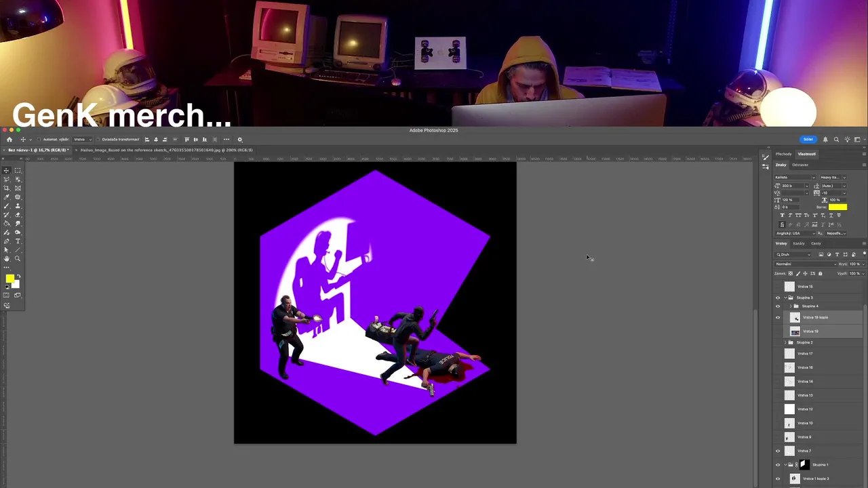Select the Hand tool
This screenshot has height=488, width=868.
pyautogui.click(x=6, y=258)
